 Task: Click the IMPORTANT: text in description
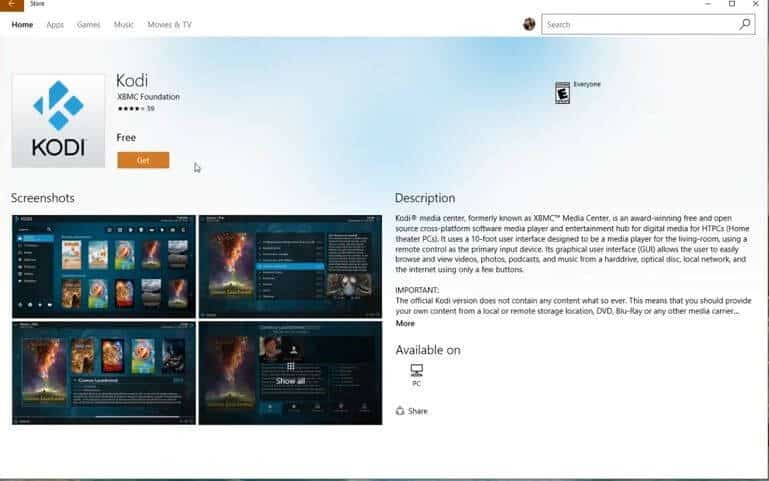point(417,290)
